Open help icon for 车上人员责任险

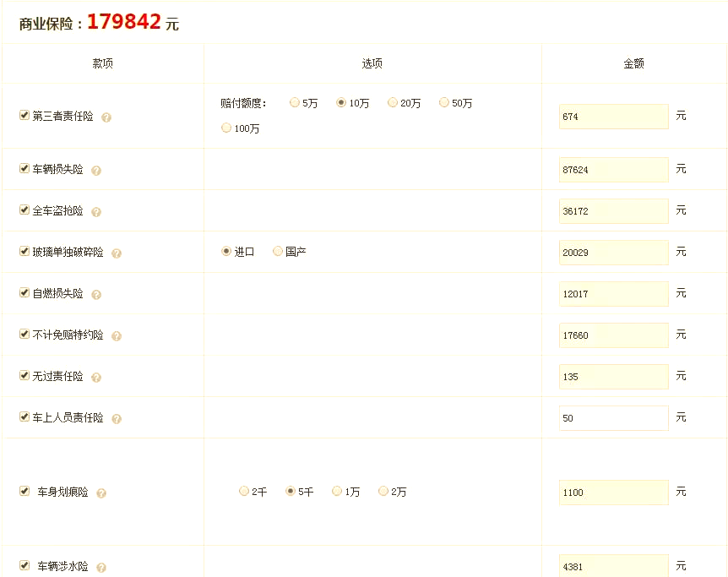point(117,418)
